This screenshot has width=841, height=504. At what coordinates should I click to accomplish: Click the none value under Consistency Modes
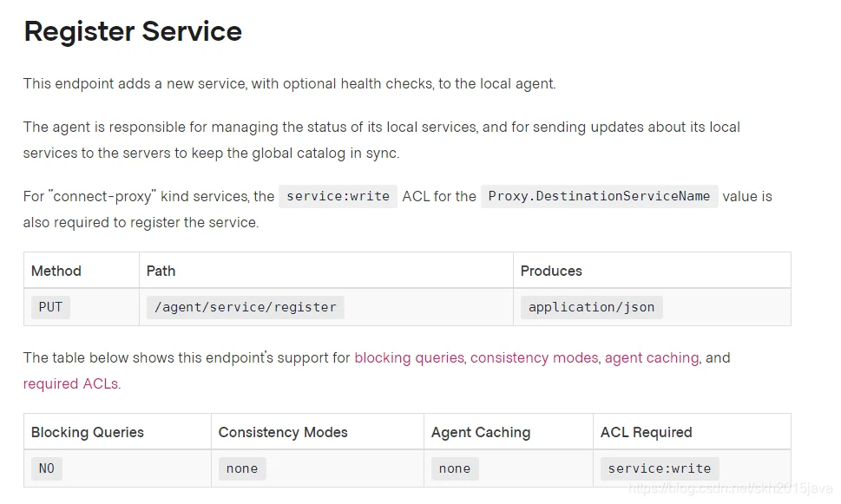(241, 468)
